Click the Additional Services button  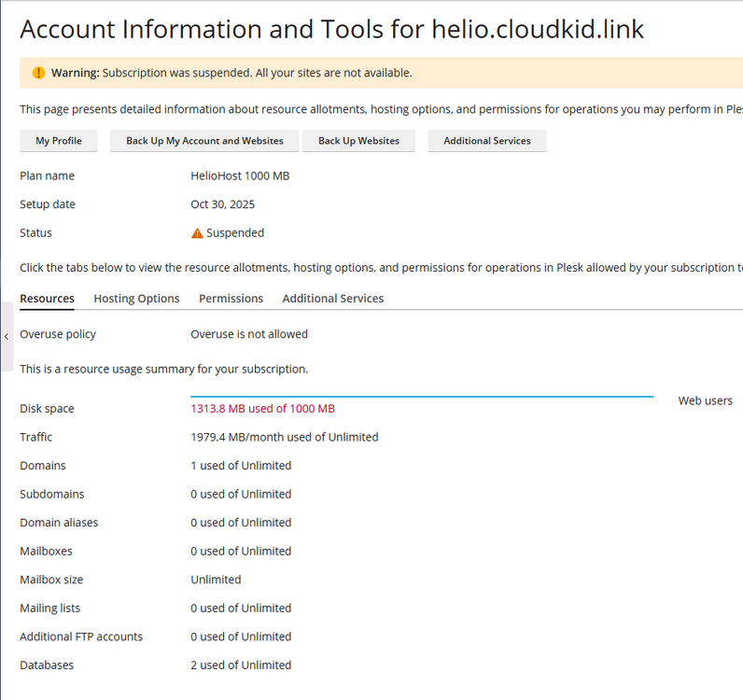pos(486,141)
